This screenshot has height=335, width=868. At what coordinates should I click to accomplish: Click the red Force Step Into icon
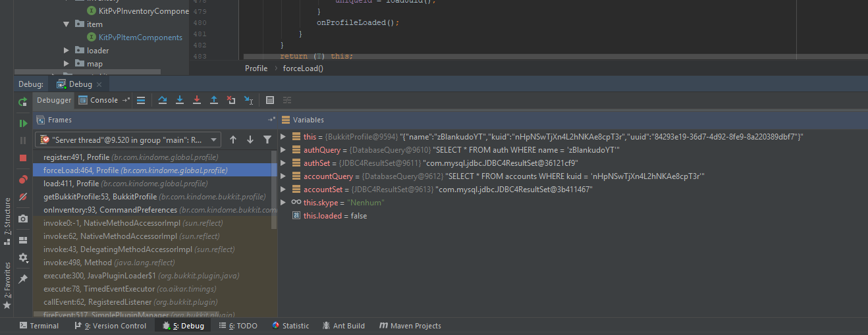(x=197, y=100)
